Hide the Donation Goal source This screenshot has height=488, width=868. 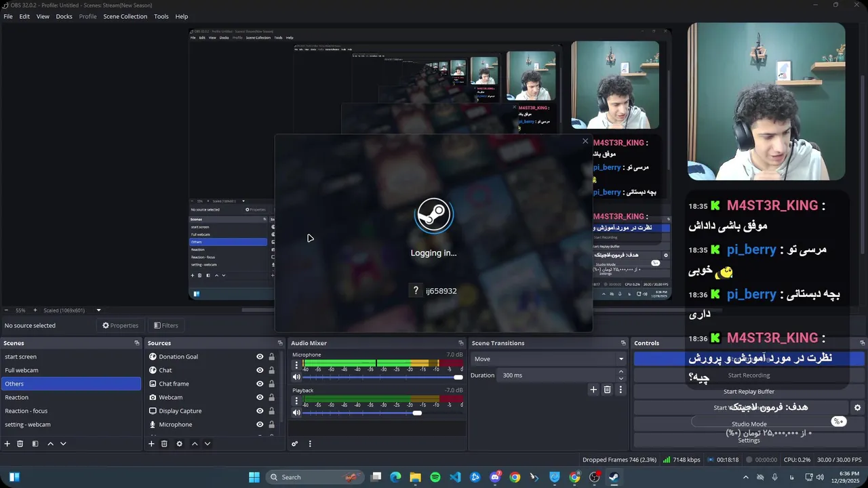pyautogui.click(x=260, y=357)
